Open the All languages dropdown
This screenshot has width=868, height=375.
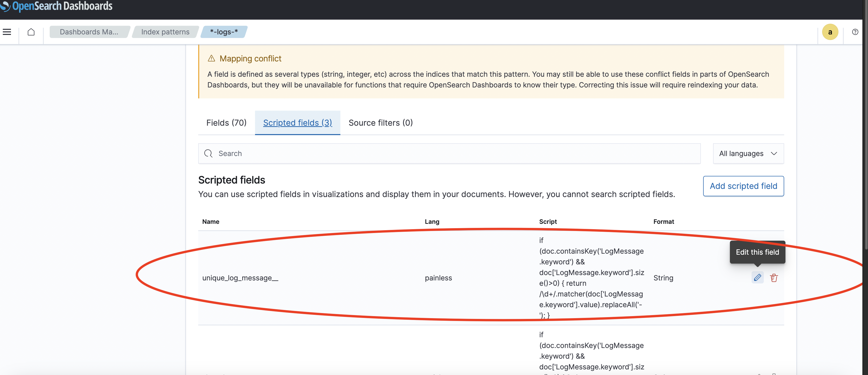[x=748, y=153]
